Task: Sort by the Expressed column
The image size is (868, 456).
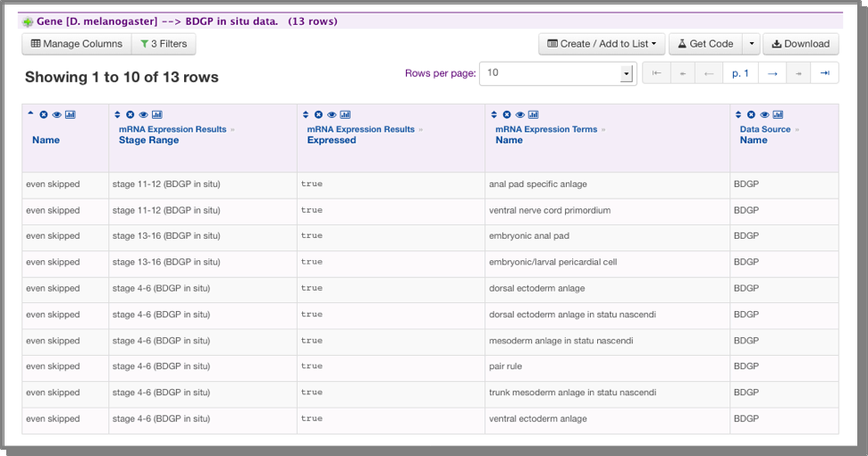Action: click(x=306, y=114)
